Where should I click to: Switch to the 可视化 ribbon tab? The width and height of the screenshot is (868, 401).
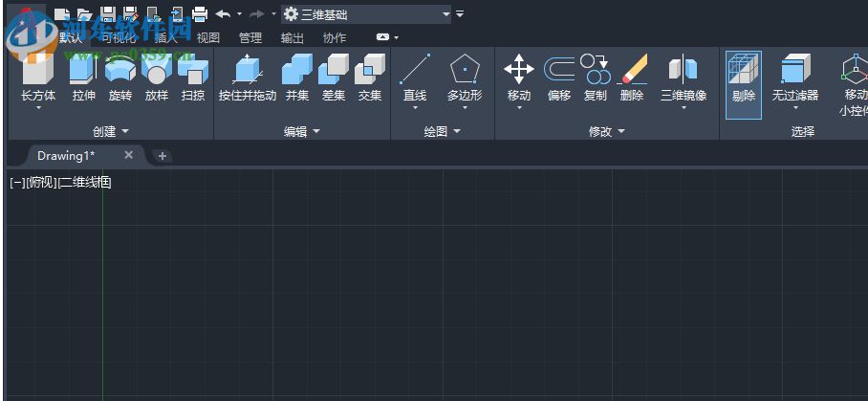point(119,37)
